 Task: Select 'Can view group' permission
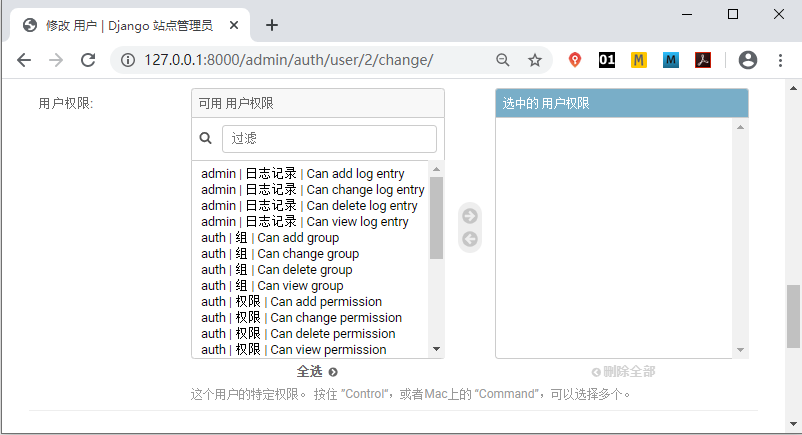click(x=310, y=286)
